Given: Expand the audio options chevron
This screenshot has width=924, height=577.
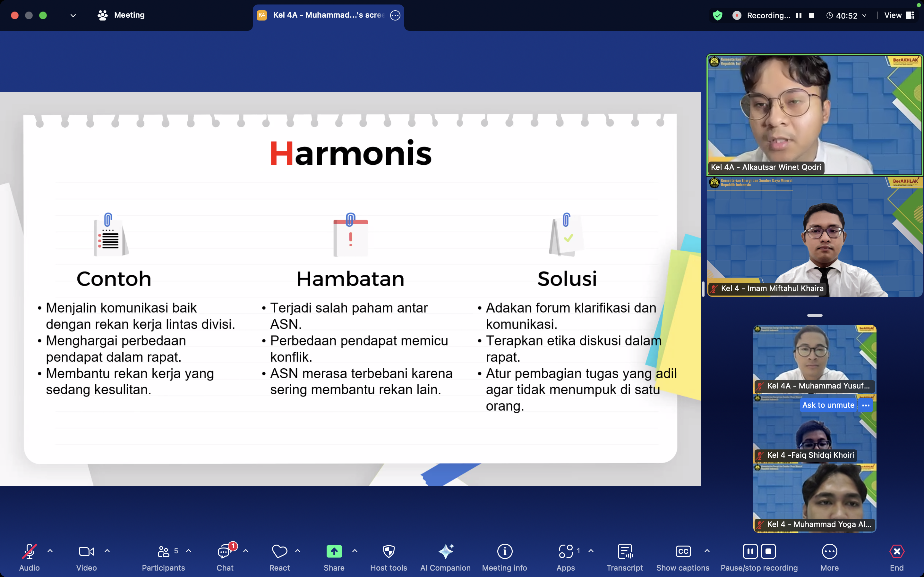Looking at the screenshot, I should click(x=50, y=551).
